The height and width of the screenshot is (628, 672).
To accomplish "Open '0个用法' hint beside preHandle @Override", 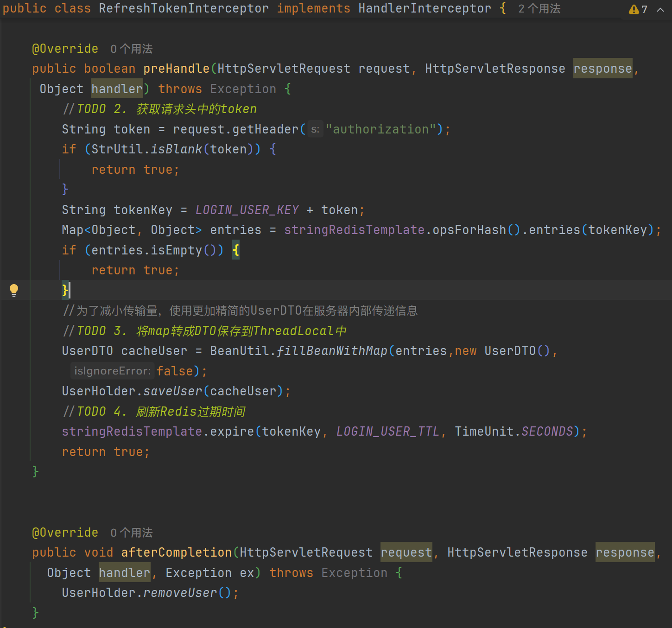I will click(132, 49).
